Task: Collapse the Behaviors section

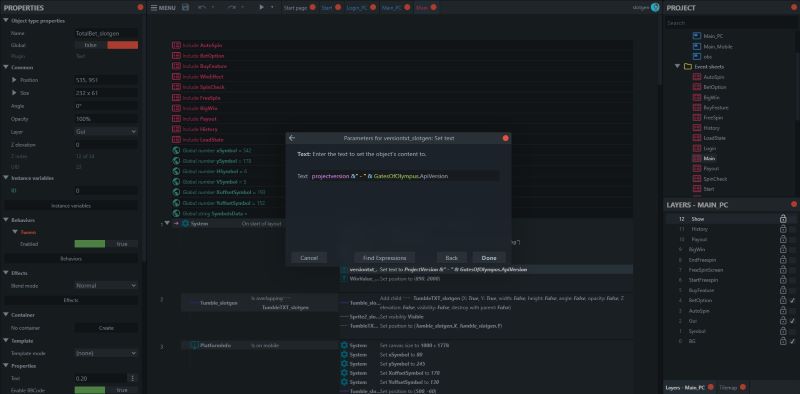Action: [x=6, y=220]
